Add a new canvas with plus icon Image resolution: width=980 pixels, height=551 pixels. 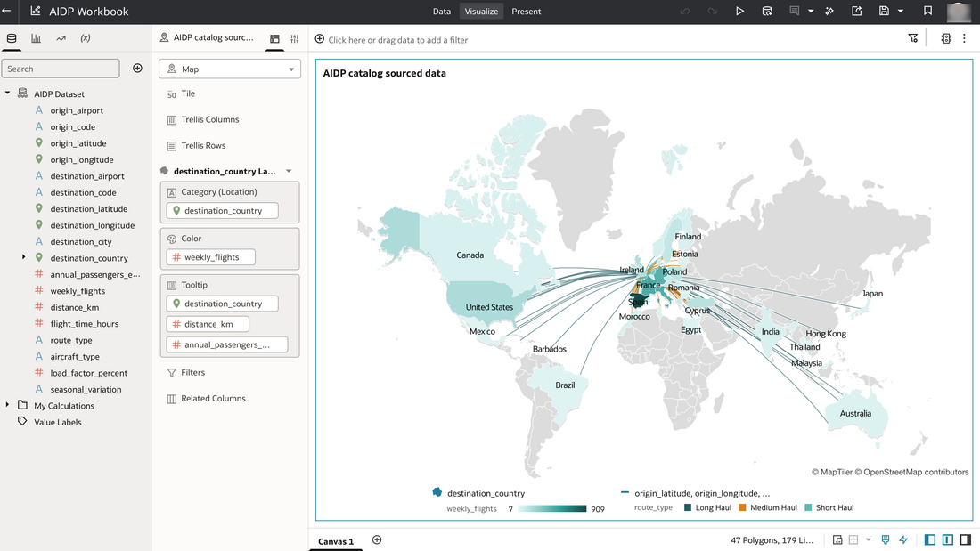point(377,539)
